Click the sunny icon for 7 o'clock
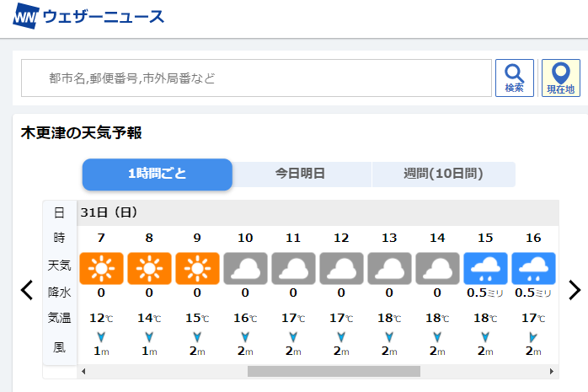This screenshot has height=392, width=588. [101, 268]
